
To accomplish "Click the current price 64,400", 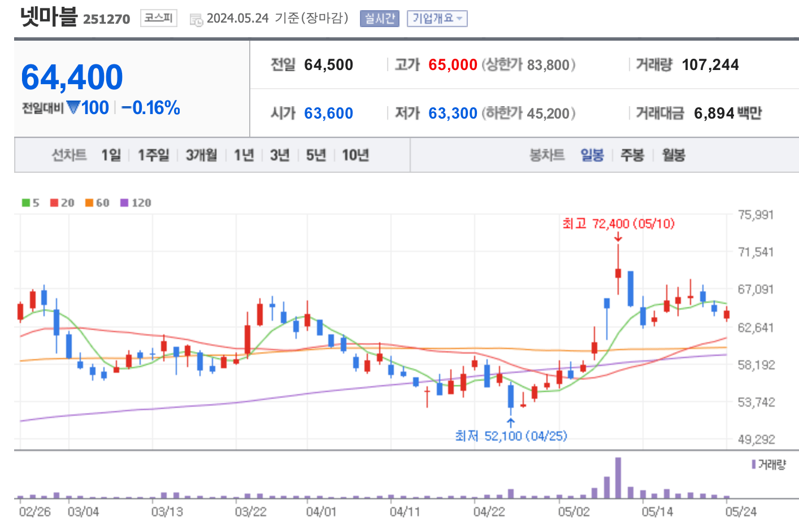I will [72, 77].
